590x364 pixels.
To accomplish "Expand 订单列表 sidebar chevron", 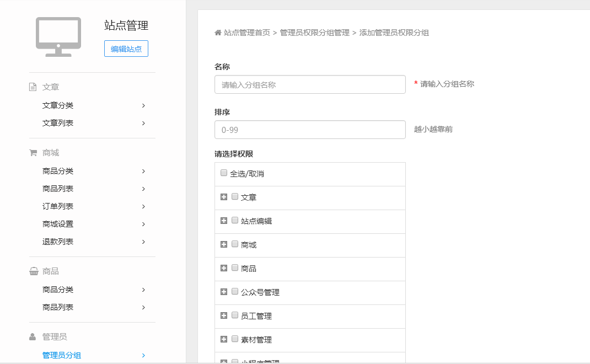I will point(143,206).
